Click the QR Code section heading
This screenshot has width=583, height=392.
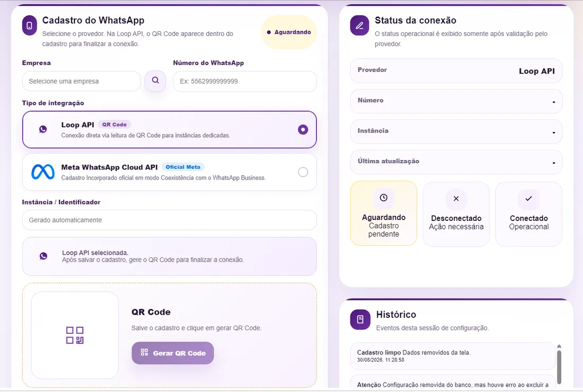[x=151, y=312]
